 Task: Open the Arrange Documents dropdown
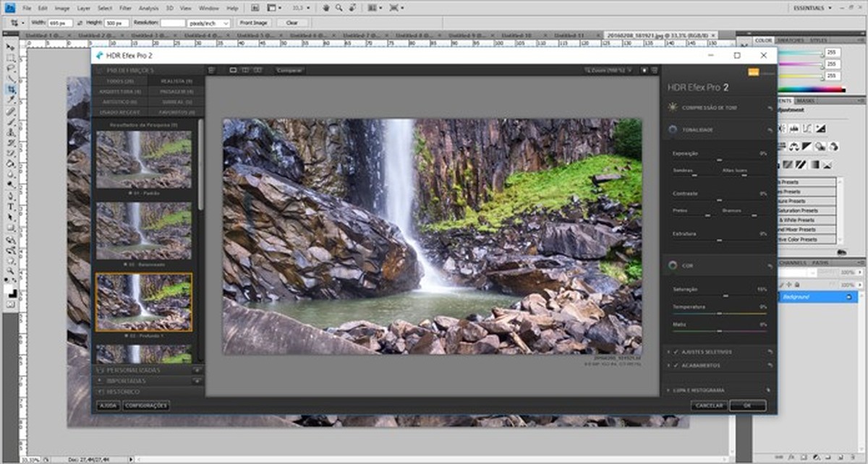376,7
